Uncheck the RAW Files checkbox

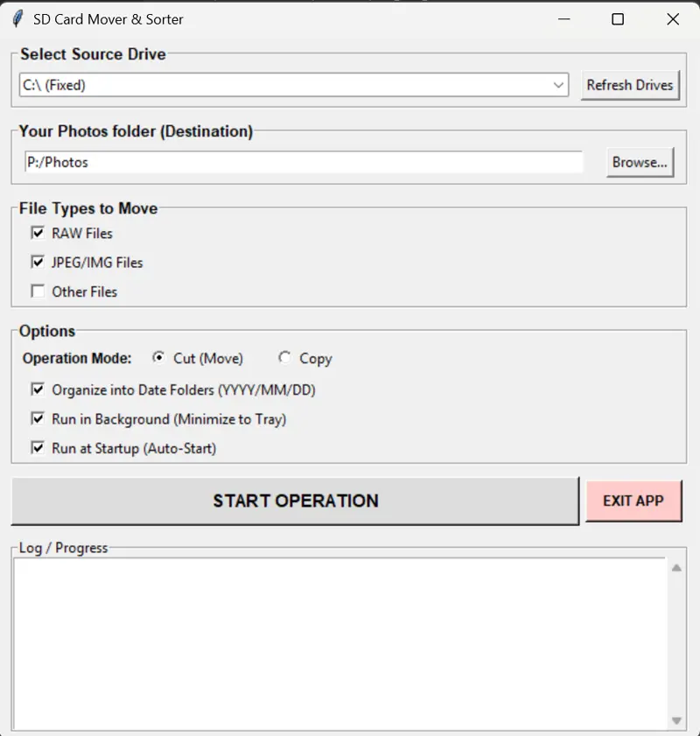(38, 234)
